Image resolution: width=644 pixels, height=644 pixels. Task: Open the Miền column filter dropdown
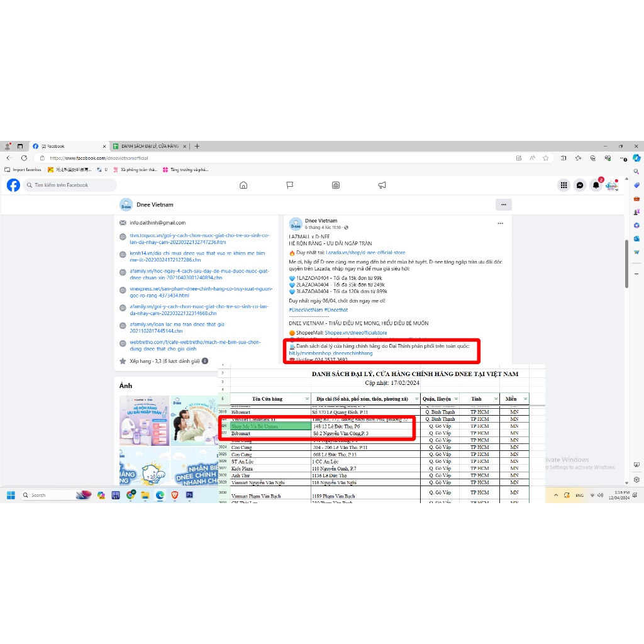click(x=525, y=399)
